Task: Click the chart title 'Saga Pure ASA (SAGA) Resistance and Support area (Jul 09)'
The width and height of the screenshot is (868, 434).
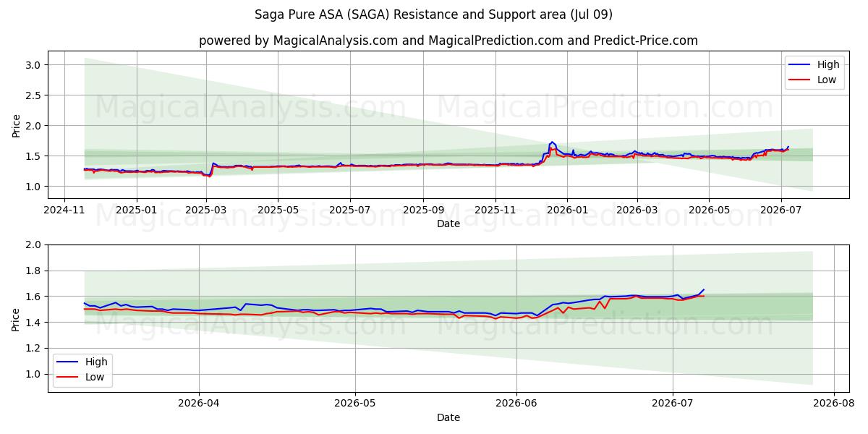Action: tap(434, 14)
